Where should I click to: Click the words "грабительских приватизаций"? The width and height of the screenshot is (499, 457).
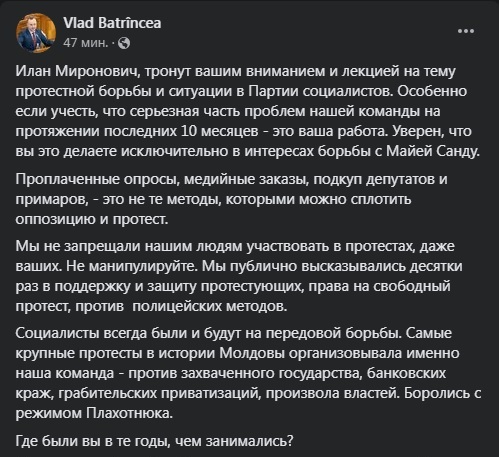[x=163, y=394]
